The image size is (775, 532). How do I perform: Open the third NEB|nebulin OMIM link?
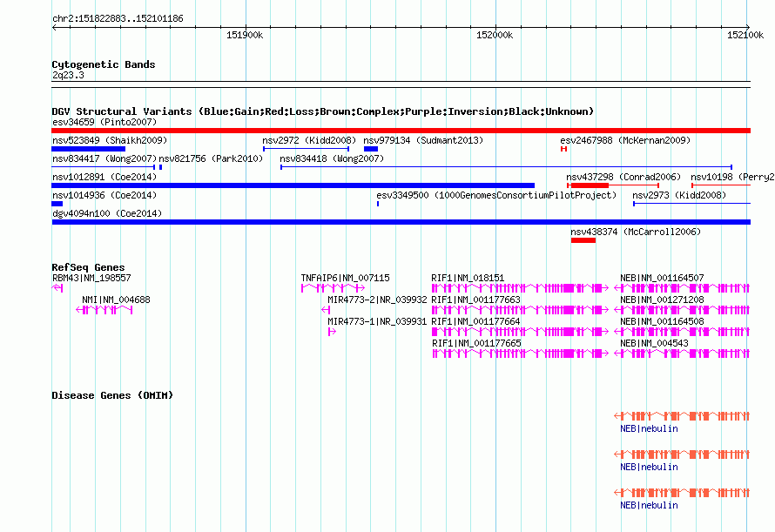649,505
